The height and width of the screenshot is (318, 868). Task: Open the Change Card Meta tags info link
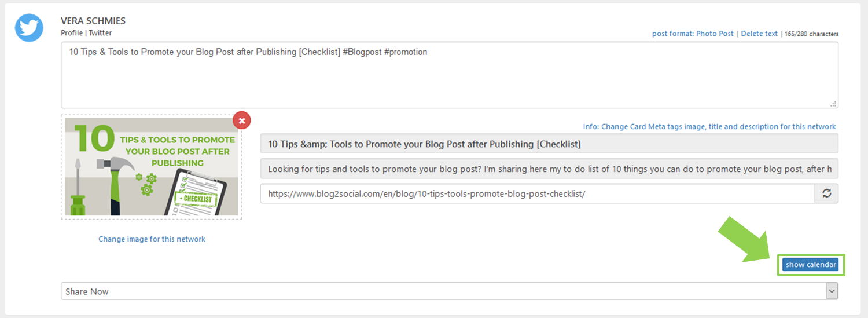click(709, 127)
